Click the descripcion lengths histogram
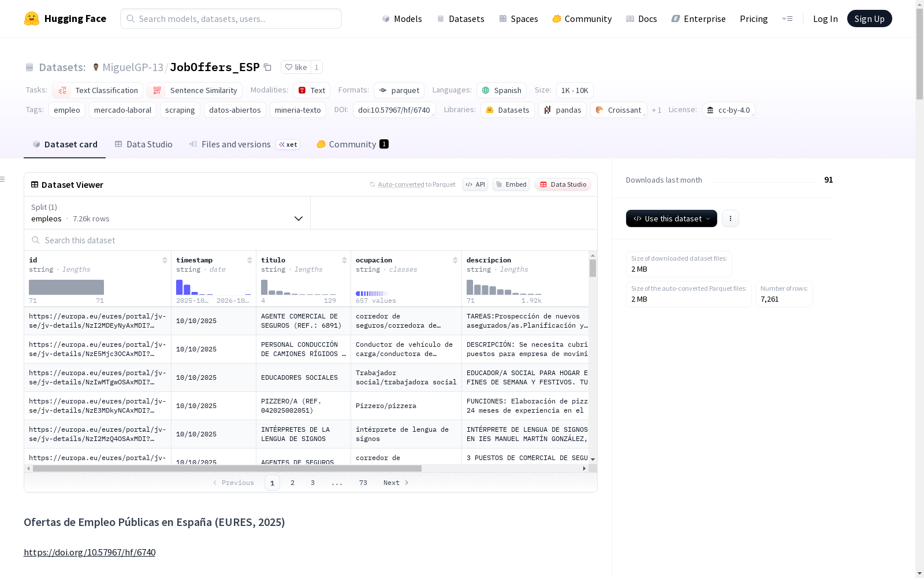This screenshot has width=924, height=578. (x=504, y=287)
